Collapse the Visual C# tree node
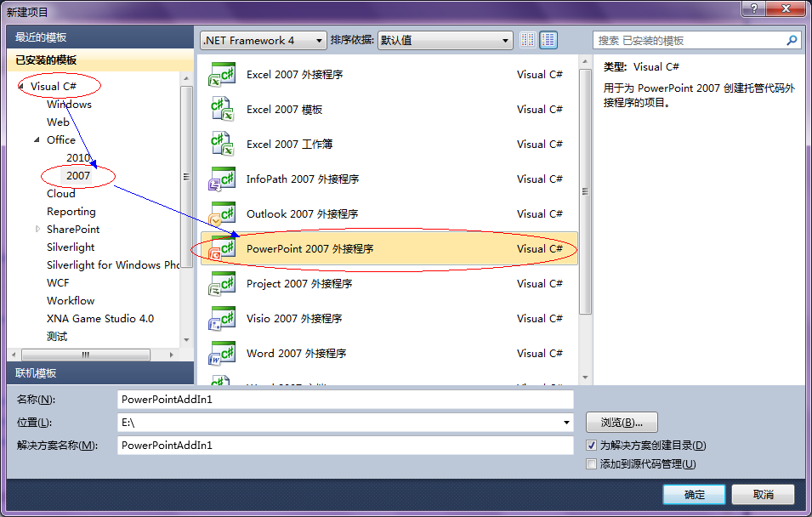812x517 pixels. 21,86
